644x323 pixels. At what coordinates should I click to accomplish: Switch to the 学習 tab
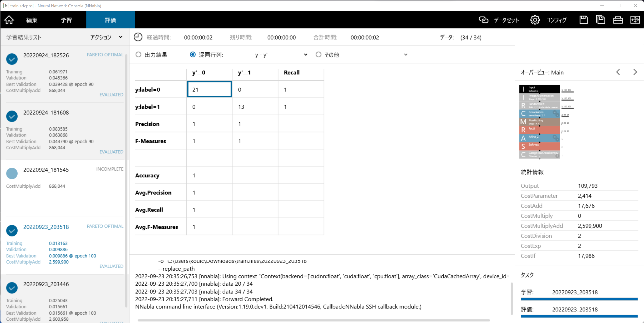[x=66, y=20]
